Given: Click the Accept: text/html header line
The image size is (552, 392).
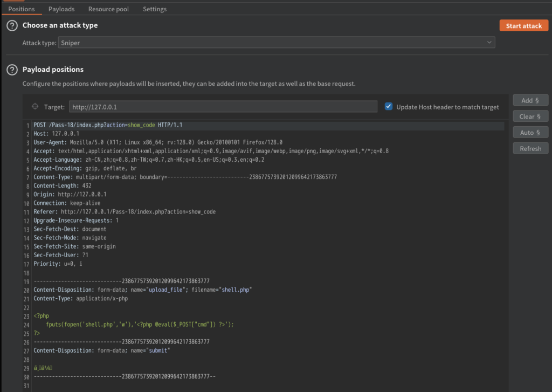Looking at the screenshot, I should coord(211,151).
